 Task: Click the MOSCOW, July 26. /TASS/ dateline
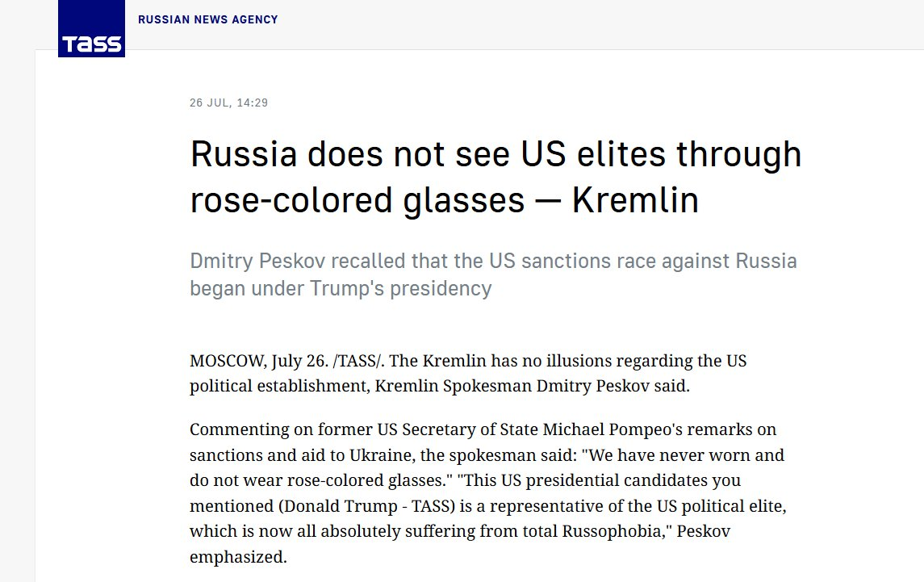click(286, 360)
